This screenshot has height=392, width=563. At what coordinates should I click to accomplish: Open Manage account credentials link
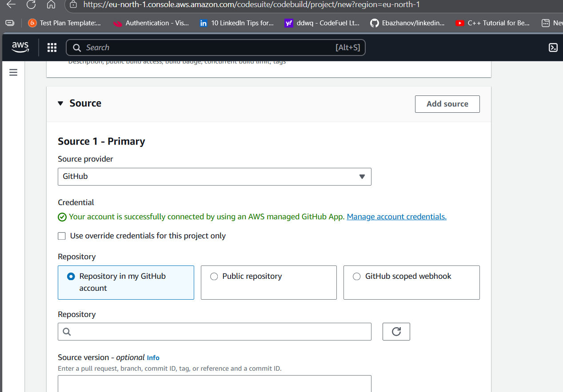point(396,217)
